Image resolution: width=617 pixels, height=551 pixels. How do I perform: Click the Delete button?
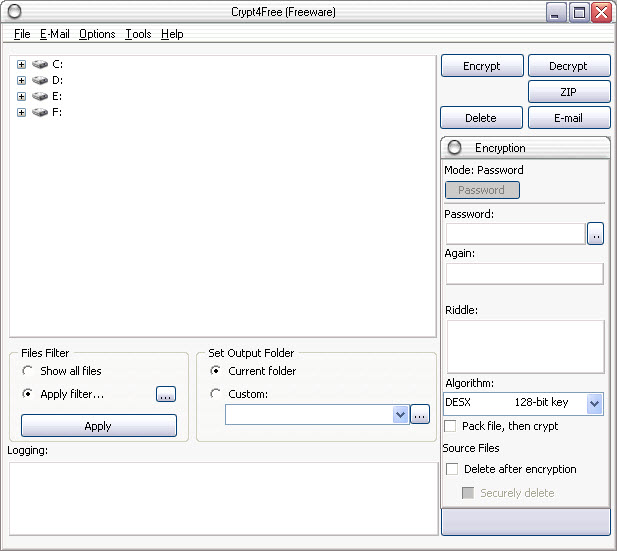click(481, 118)
